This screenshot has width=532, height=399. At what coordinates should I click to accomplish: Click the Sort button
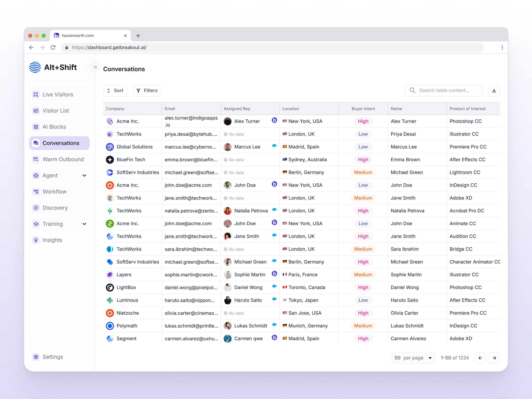click(115, 90)
